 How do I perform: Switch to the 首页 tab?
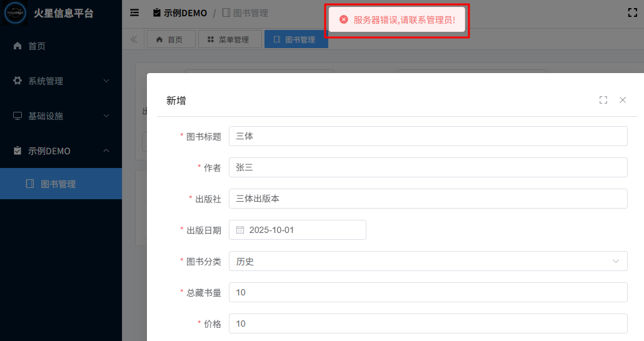pos(169,39)
